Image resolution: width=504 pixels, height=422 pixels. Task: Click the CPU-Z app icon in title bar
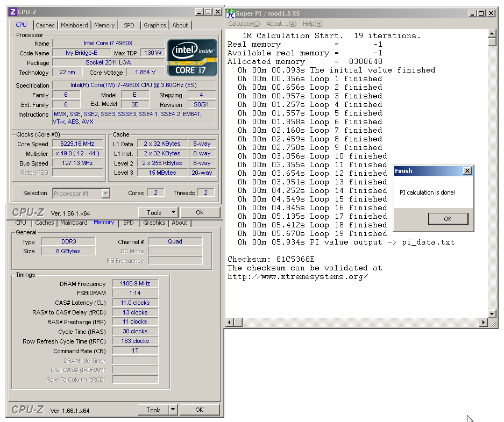(x=13, y=12)
